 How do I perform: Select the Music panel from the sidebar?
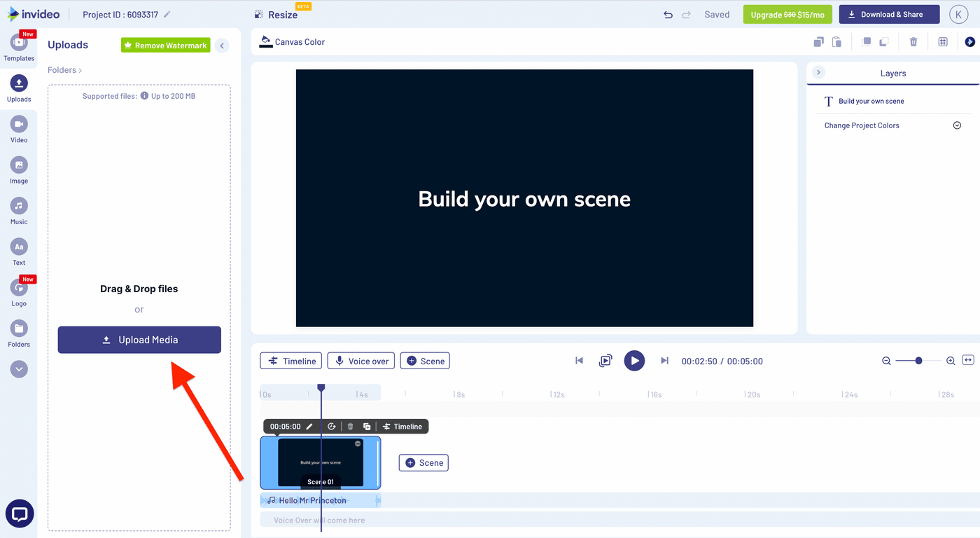click(x=19, y=207)
